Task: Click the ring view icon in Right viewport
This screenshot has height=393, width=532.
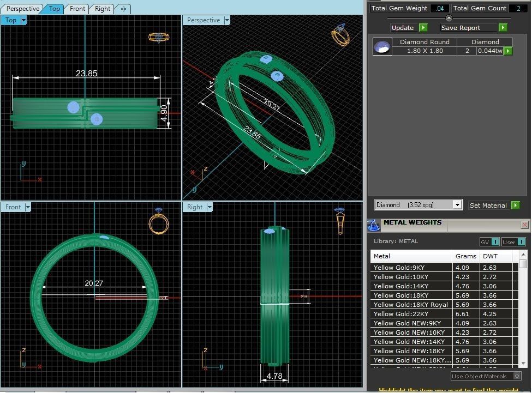Action: [339, 221]
